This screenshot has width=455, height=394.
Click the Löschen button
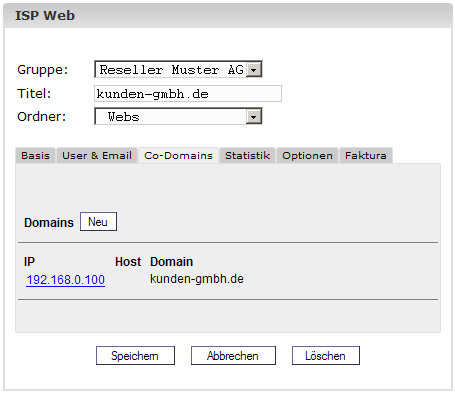(326, 356)
